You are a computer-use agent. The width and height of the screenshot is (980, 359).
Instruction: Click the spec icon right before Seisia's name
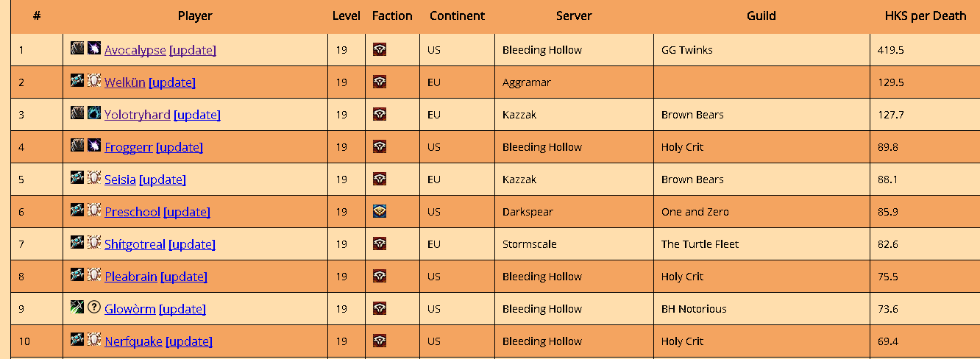(x=93, y=178)
